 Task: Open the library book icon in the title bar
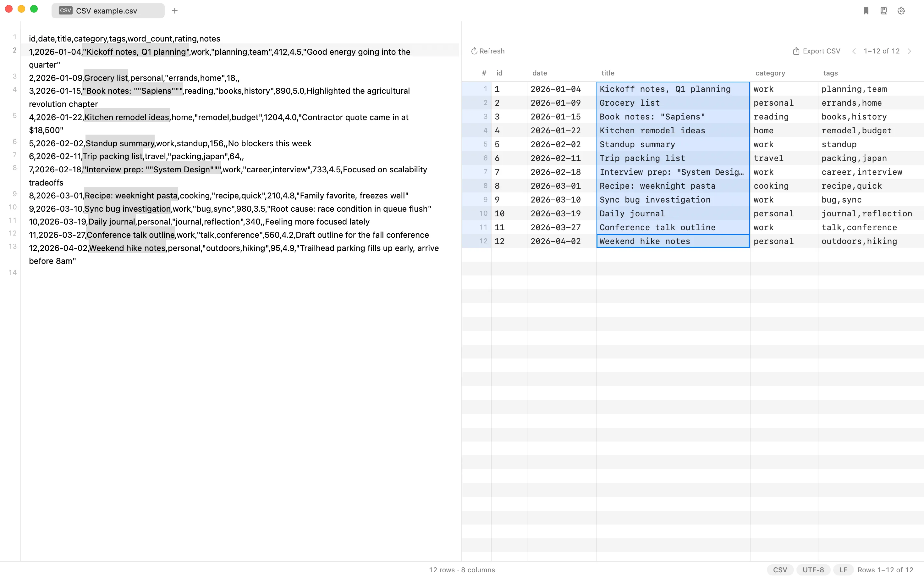[883, 11]
